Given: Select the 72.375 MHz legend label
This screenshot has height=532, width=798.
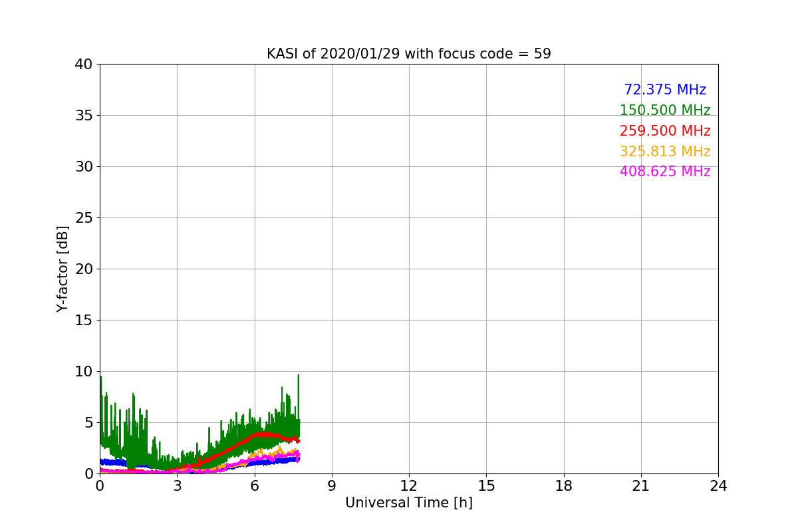Looking at the screenshot, I should tap(665, 90).
